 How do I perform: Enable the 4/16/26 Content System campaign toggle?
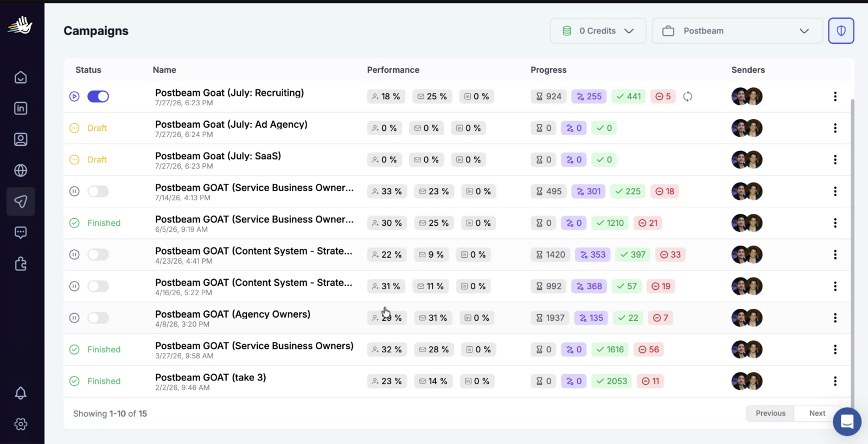coord(98,286)
